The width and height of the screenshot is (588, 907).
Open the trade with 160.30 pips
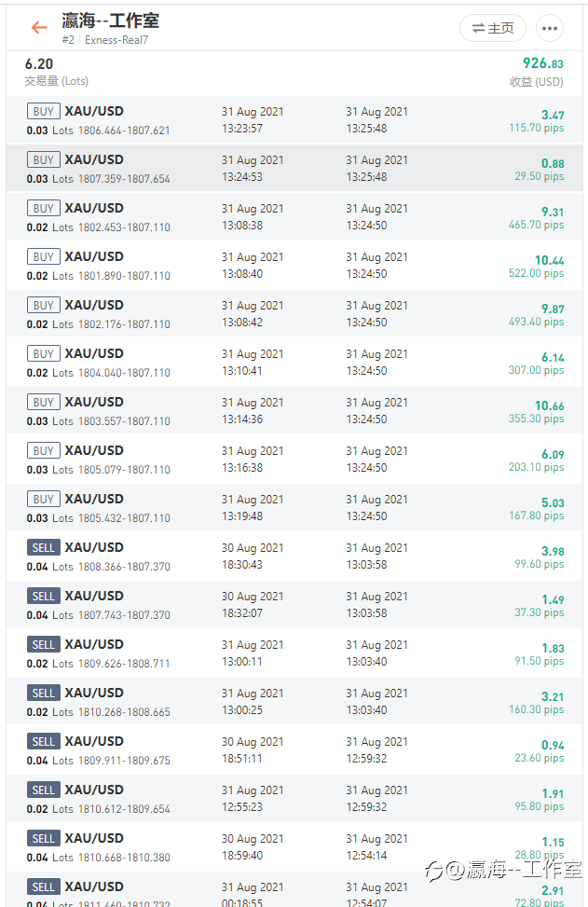tap(294, 702)
